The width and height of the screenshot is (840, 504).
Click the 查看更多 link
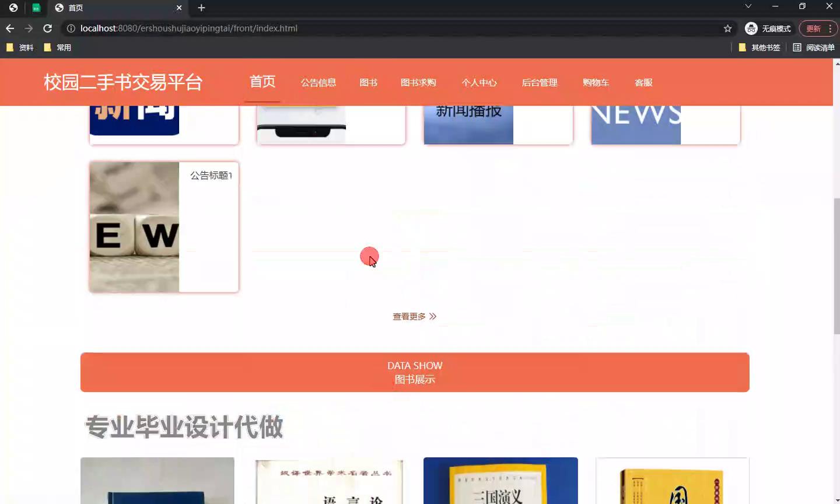[414, 316]
